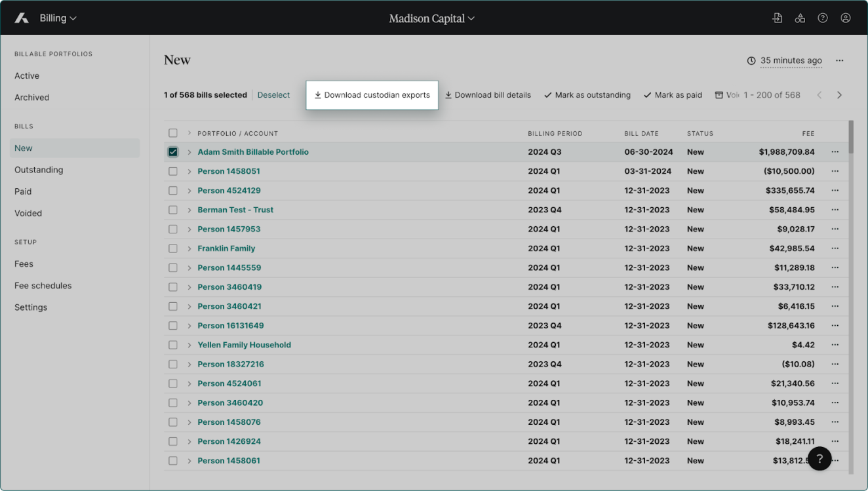The width and height of the screenshot is (868, 491).
Task: Tick the checkbox for Berman Test - Trust
Action: [x=173, y=210]
